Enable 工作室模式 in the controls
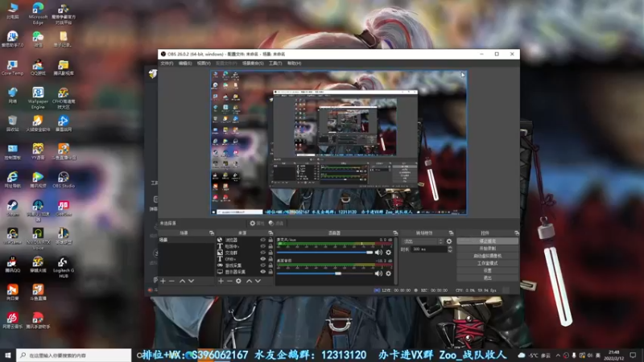Screen dimensions: 644x362 (488, 264)
